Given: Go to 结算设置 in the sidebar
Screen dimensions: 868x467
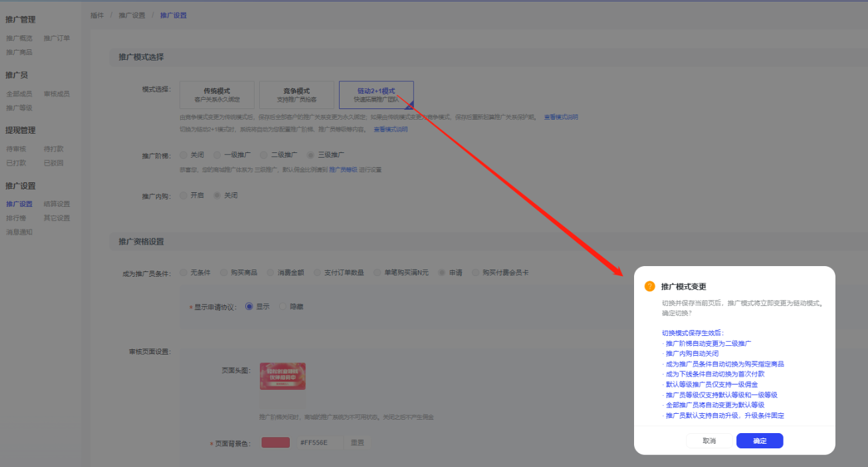Looking at the screenshot, I should (x=56, y=204).
